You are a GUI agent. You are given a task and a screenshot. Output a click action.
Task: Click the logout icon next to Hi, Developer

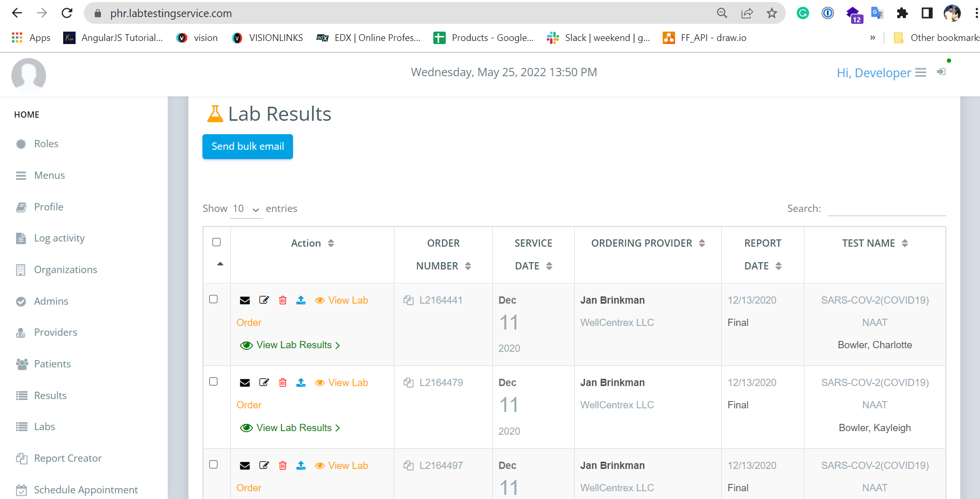[941, 72]
